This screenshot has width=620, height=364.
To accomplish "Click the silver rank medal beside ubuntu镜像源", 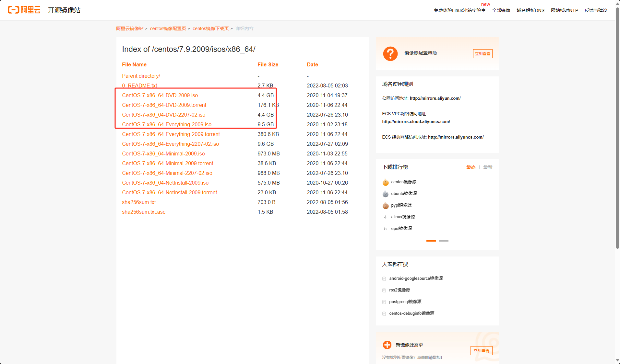I will click(386, 194).
